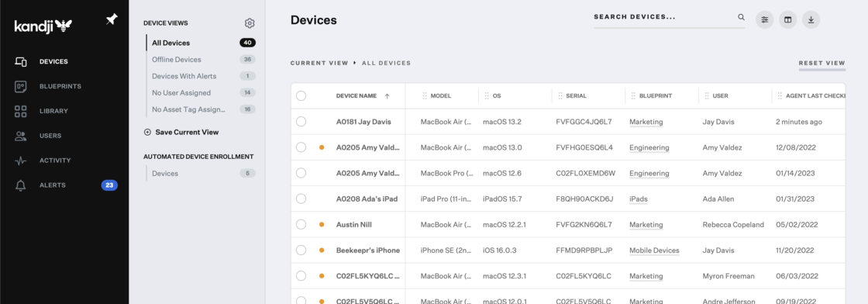Click the Reset View link
This screenshot has width=868, height=304.
821,63
